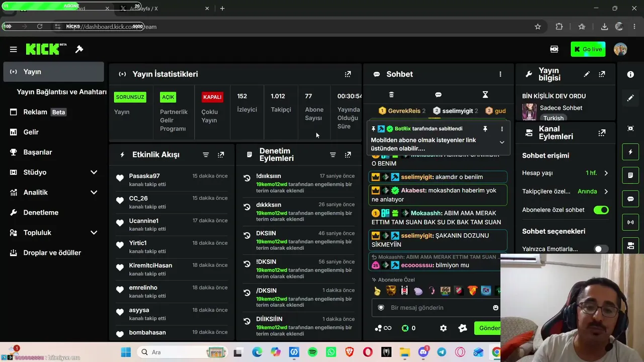This screenshot has width=644, height=362.
Task: Open the profile avatar menu
Action: 620,49
